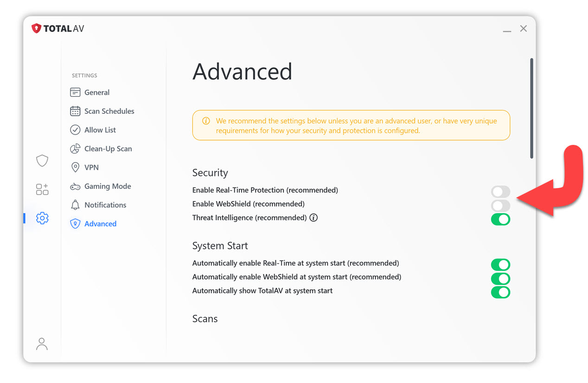This screenshot has width=588, height=383.
Task: Open the apps grid icon in left rail
Action: pos(42,189)
